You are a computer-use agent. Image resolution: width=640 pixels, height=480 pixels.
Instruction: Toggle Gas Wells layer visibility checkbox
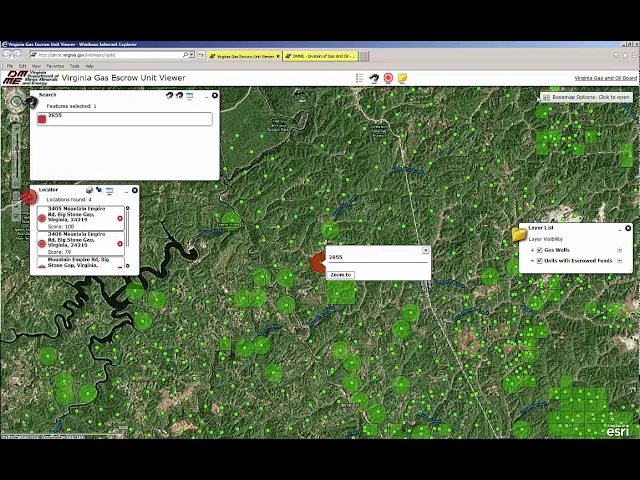(539, 250)
